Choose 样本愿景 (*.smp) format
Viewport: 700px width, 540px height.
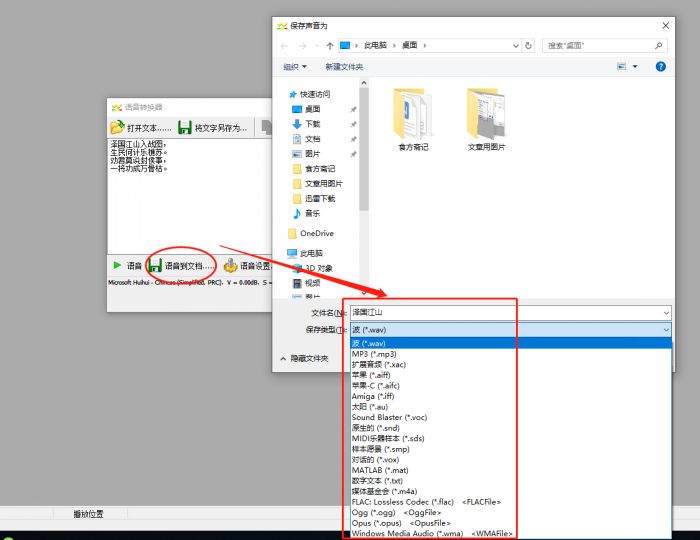511,449
